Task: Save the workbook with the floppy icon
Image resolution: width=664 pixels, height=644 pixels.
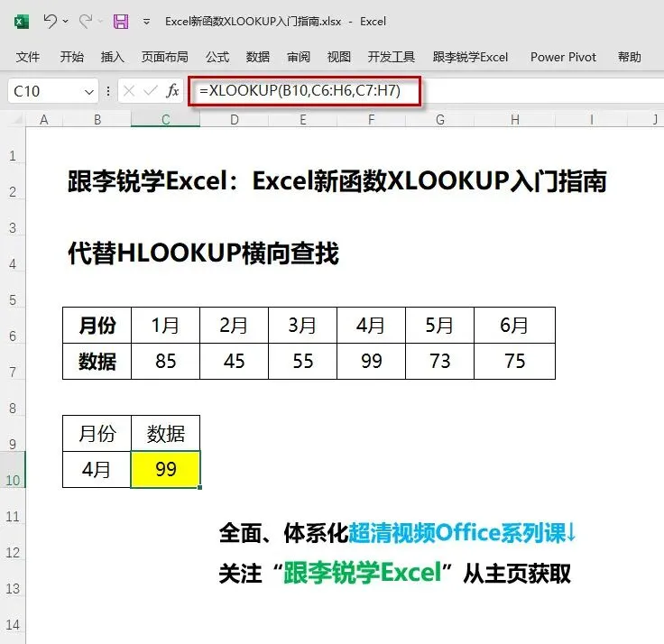Action: 121,21
